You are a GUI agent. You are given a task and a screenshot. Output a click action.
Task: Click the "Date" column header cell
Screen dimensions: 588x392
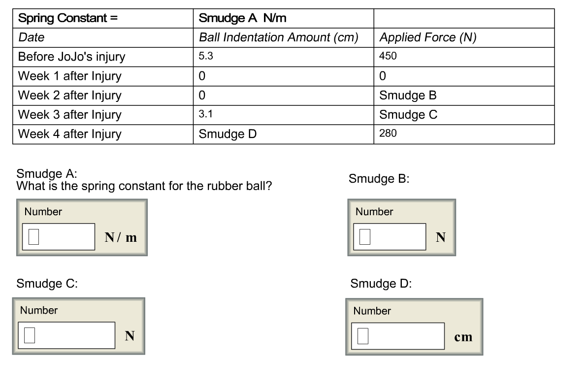(x=102, y=37)
